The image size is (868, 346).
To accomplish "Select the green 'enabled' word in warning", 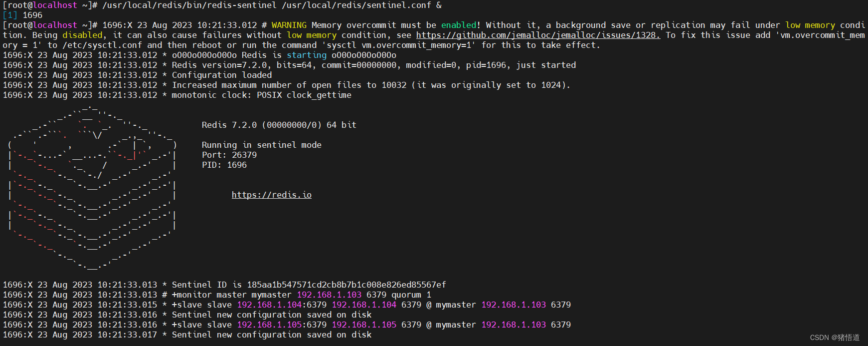I will click(459, 25).
